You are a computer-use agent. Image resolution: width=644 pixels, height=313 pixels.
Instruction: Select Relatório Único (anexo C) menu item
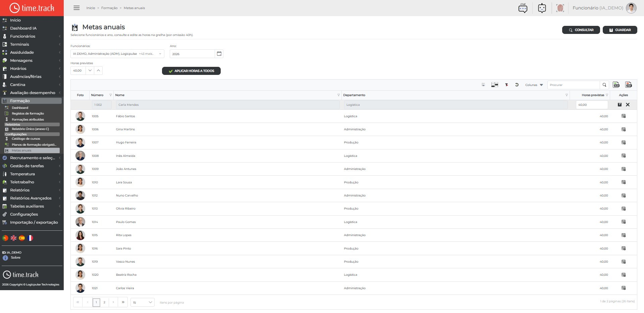30,129
